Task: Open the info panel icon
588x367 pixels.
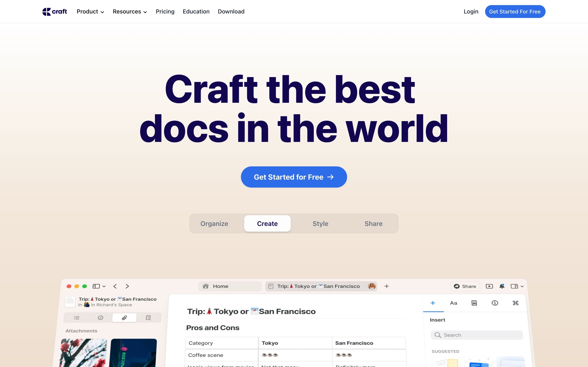Action: (x=495, y=303)
